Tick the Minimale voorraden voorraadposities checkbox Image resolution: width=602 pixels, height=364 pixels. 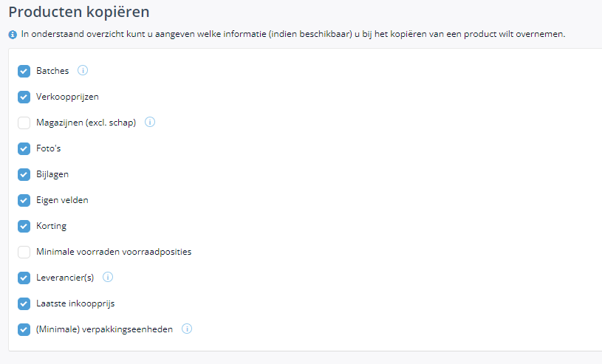coord(24,252)
